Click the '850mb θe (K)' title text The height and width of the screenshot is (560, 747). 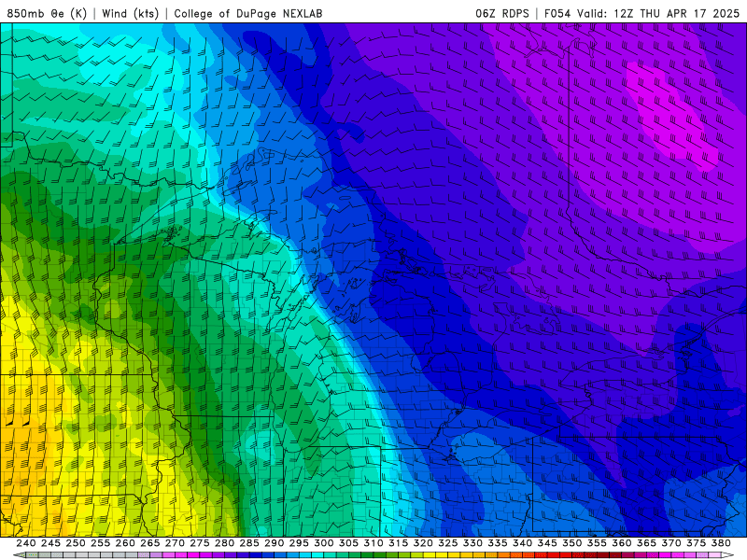[x=47, y=13]
